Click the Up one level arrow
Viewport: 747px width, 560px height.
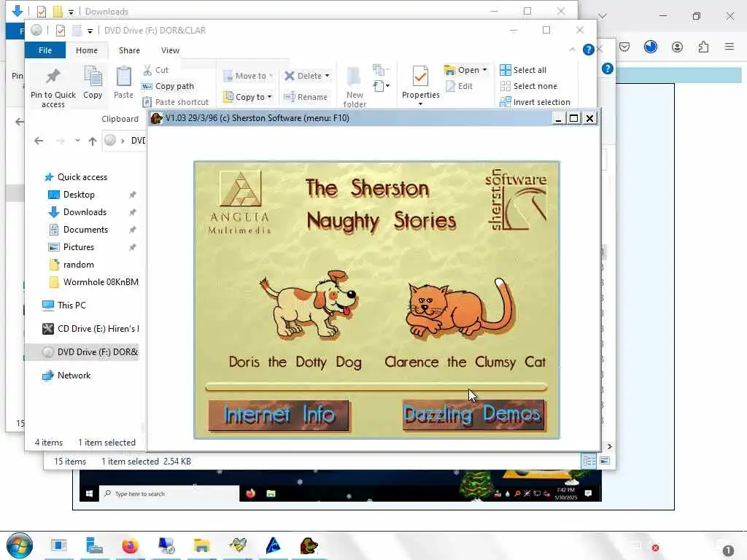pyautogui.click(x=93, y=141)
